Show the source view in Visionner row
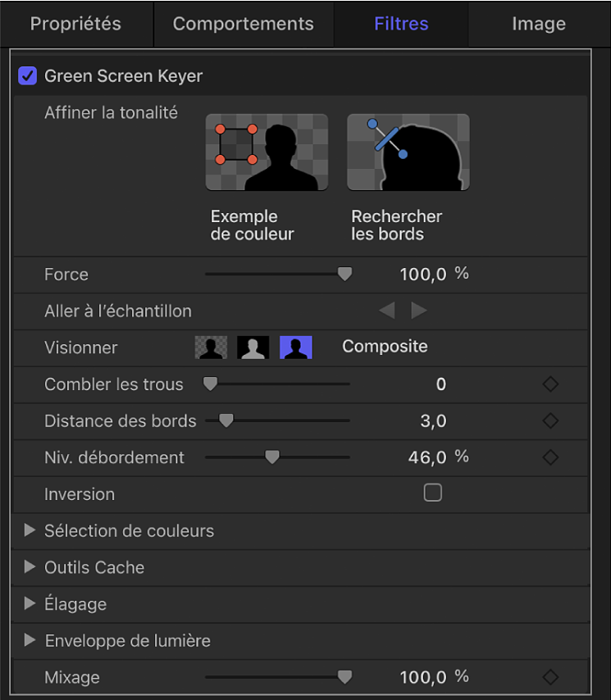 [x=211, y=347]
